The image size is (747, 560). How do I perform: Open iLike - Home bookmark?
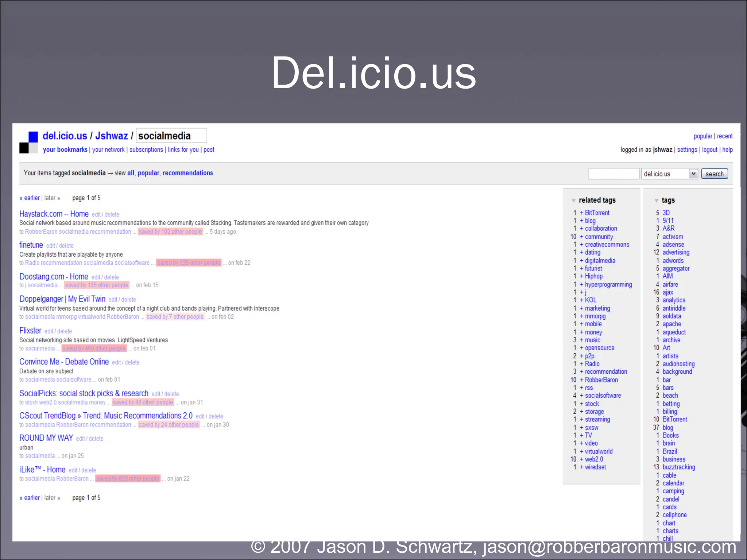click(42, 470)
